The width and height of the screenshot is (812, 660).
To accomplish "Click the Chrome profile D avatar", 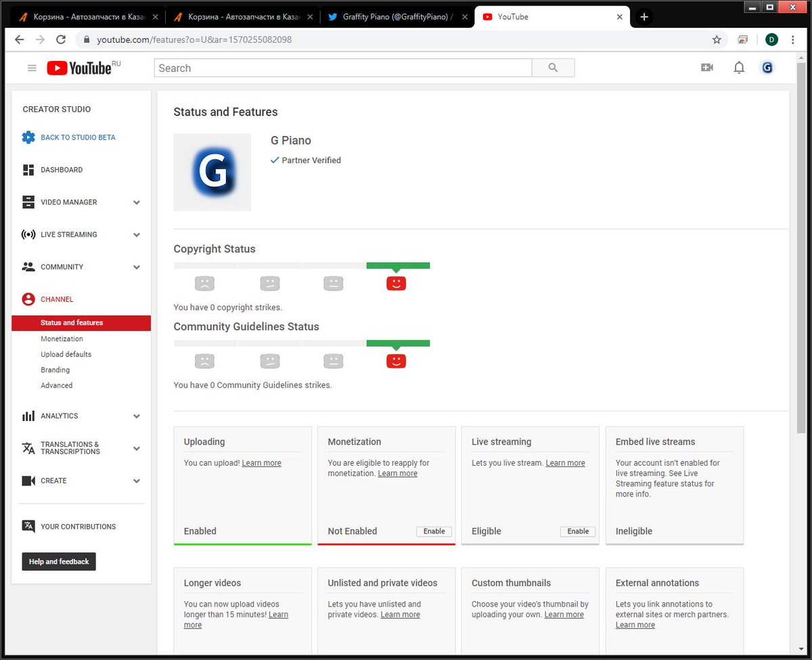I will [x=771, y=40].
